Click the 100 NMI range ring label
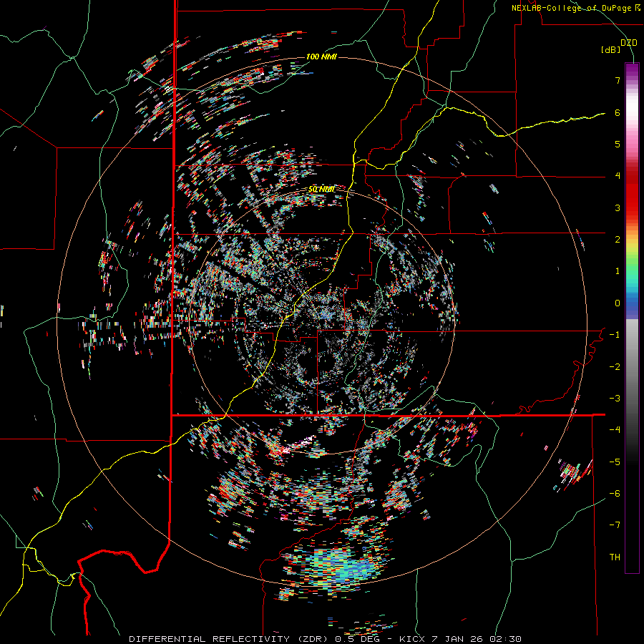 click(x=321, y=57)
